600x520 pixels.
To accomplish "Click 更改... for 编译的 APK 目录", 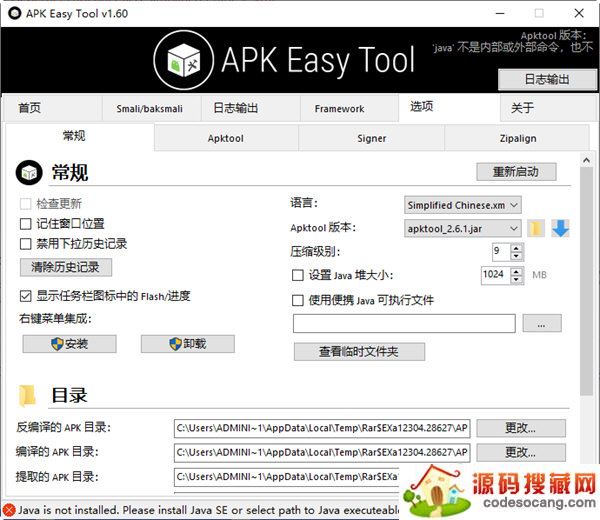I will (521, 453).
